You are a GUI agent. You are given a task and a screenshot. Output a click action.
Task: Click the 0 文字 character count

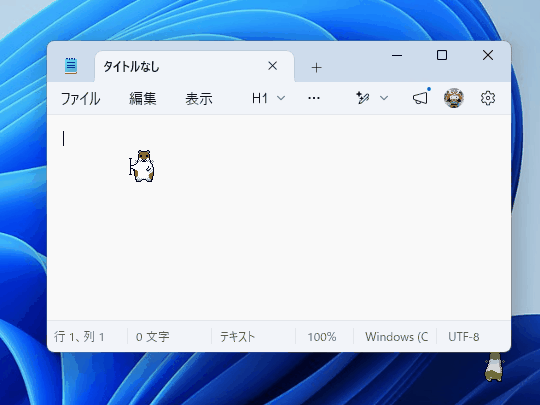point(153,336)
